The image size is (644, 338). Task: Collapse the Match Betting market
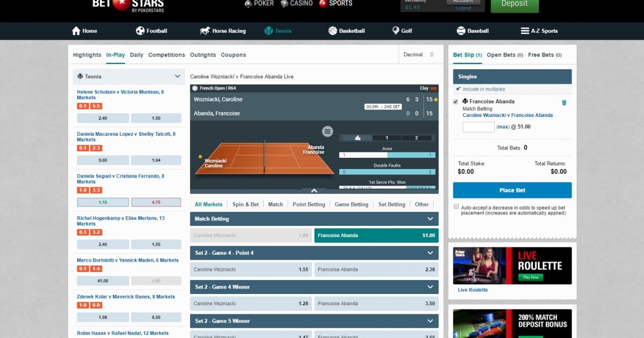coord(430,219)
